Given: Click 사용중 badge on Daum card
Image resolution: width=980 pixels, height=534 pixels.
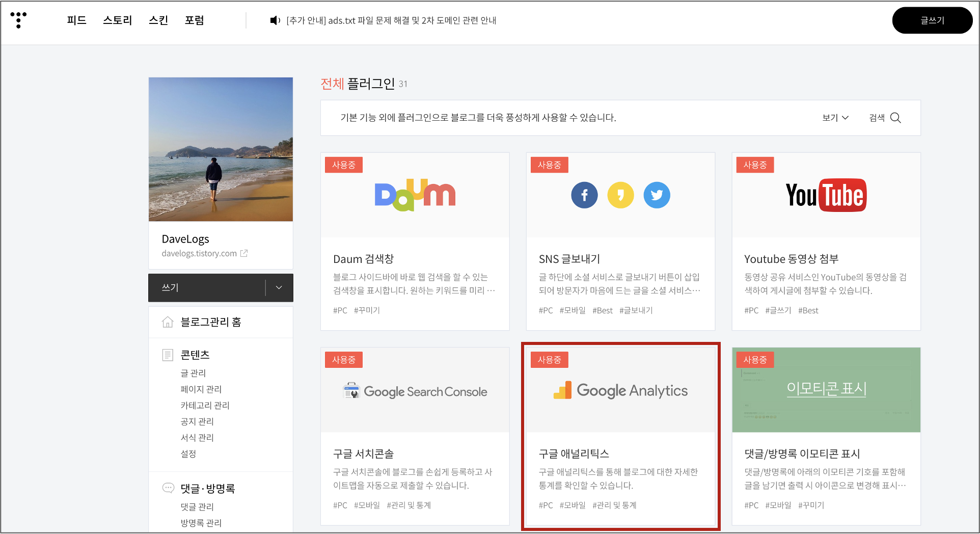Looking at the screenshot, I should 344,165.
